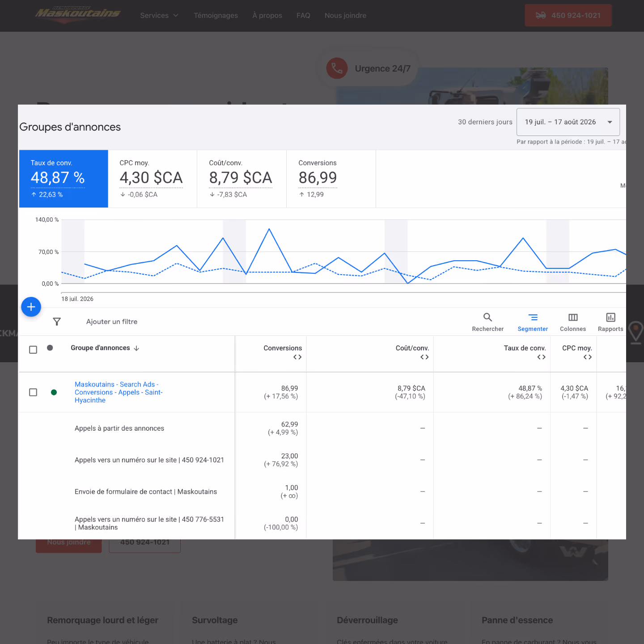Screen dimensions: 644x644
Task: Click the 62,99 conversions value cell
Action: (x=289, y=424)
